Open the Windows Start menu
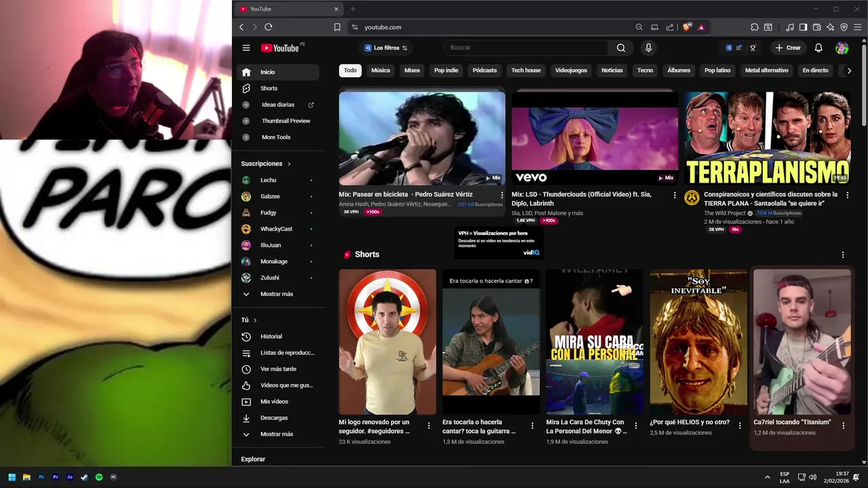The image size is (868, 488). tap(12, 477)
